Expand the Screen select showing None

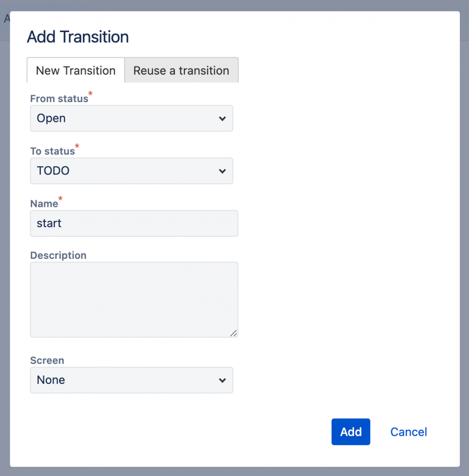[124, 380]
